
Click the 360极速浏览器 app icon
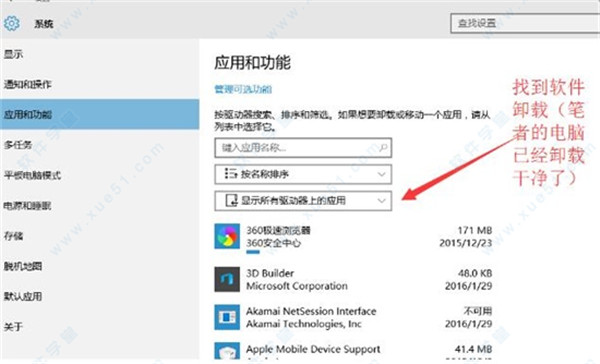(227, 236)
